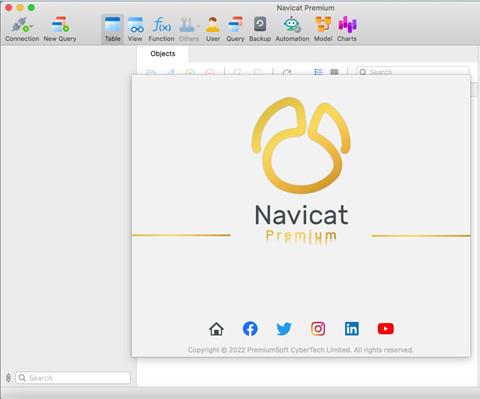This screenshot has height=399, width=480.
Task: Focus the sidebar Search field
Action: 73,378
